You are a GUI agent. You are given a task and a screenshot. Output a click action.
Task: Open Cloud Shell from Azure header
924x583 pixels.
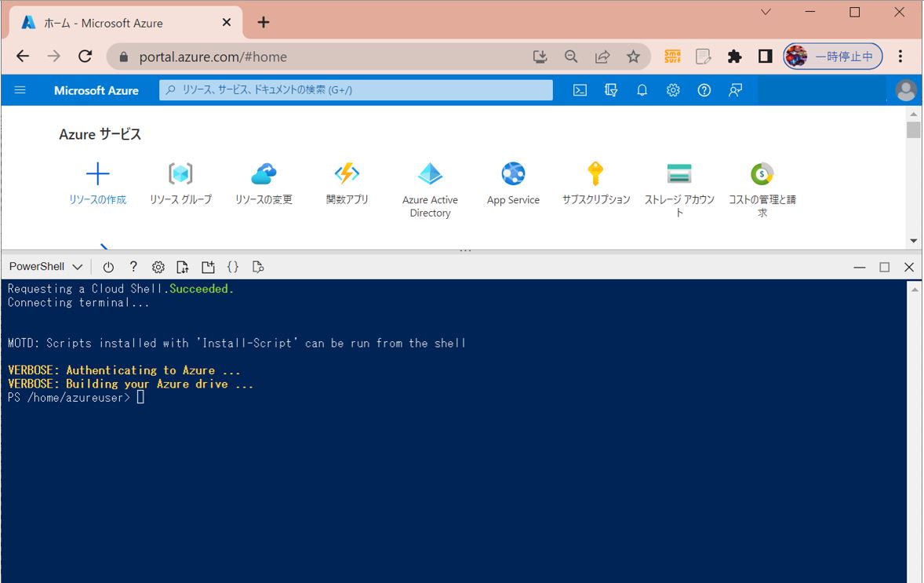coord(580,90)
